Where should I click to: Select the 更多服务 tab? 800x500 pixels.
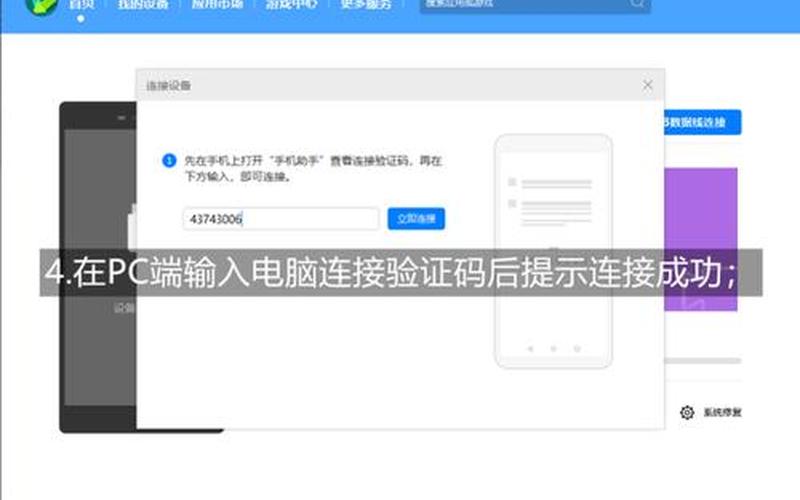click(x=366, y=5)
